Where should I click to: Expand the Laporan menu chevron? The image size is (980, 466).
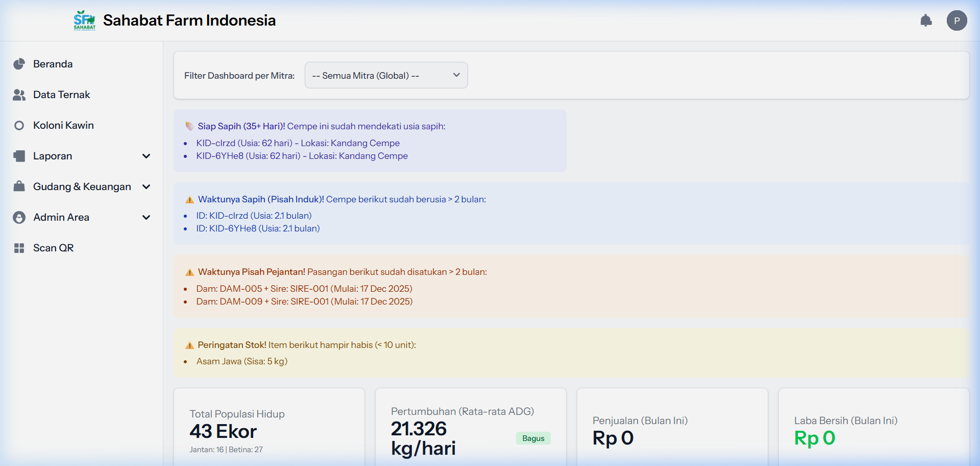point(146,156)
